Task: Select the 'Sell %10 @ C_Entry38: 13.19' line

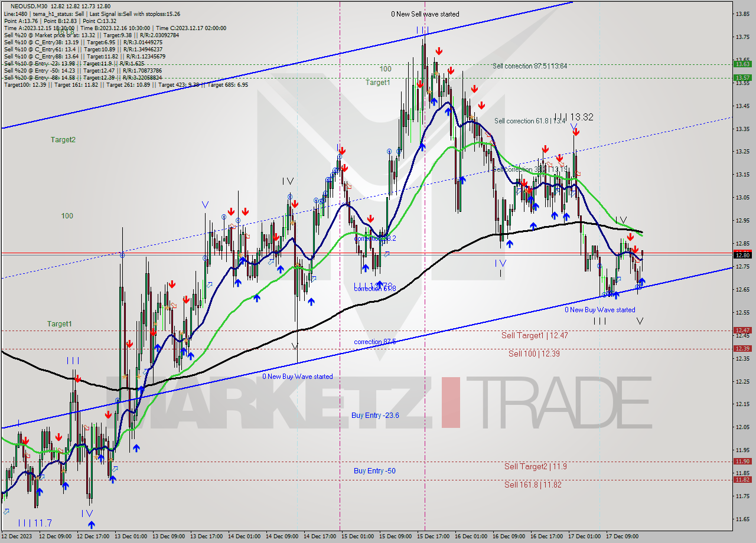Action: click(83, 42)
